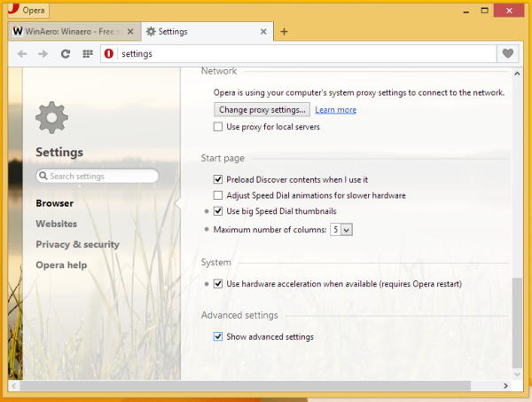
Task: Add bookmark using heart icon
Action: pos(507,53)
